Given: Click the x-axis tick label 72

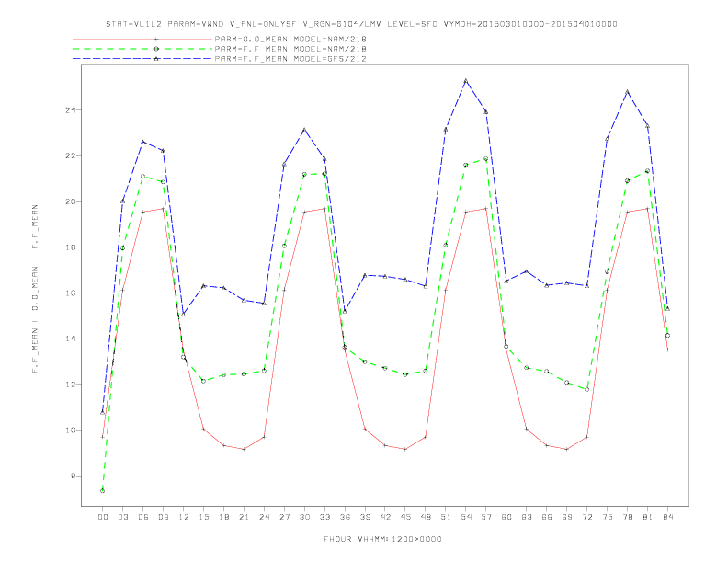Looking at the screenshot, I should click(587, 517).
